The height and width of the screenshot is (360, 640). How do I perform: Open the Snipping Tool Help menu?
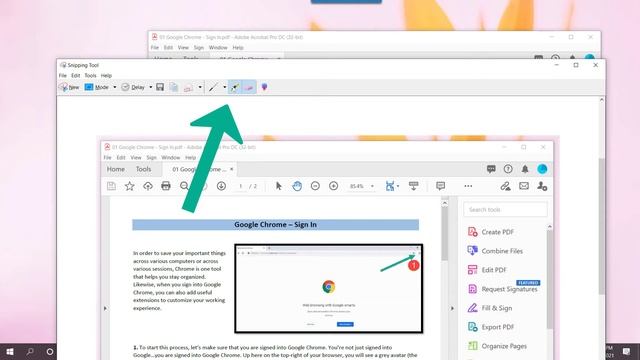pos(106,76)
